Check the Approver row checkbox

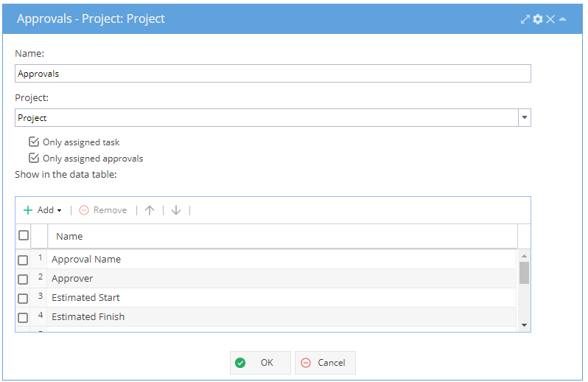click(x=23, y=279)
